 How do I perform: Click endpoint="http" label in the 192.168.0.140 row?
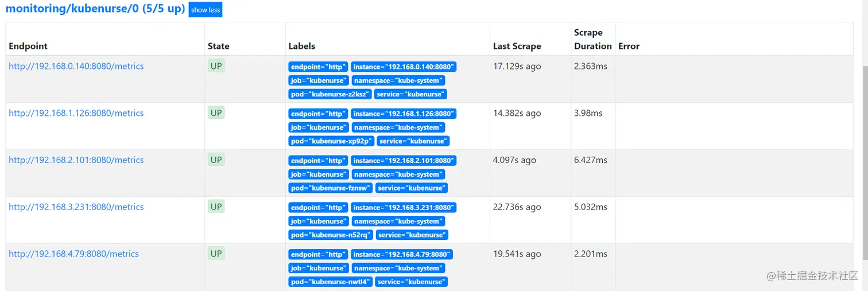[x=318, y=67]
